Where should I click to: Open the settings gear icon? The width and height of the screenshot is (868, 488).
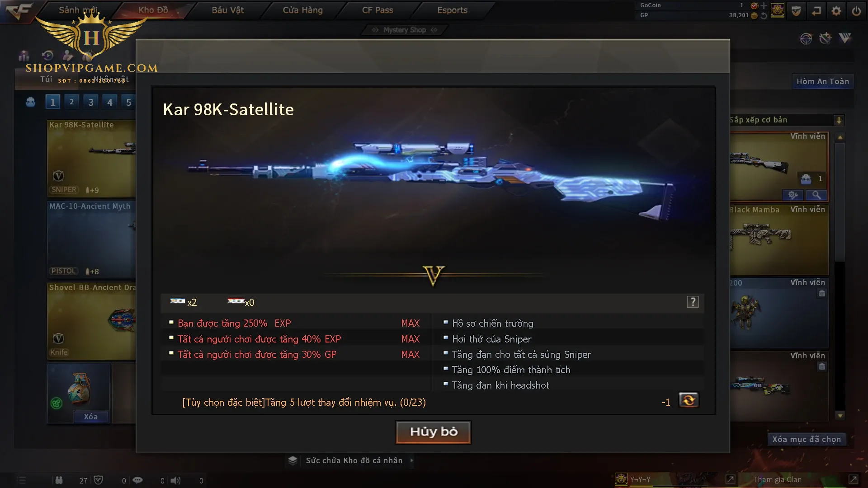[x=836, y=11]
